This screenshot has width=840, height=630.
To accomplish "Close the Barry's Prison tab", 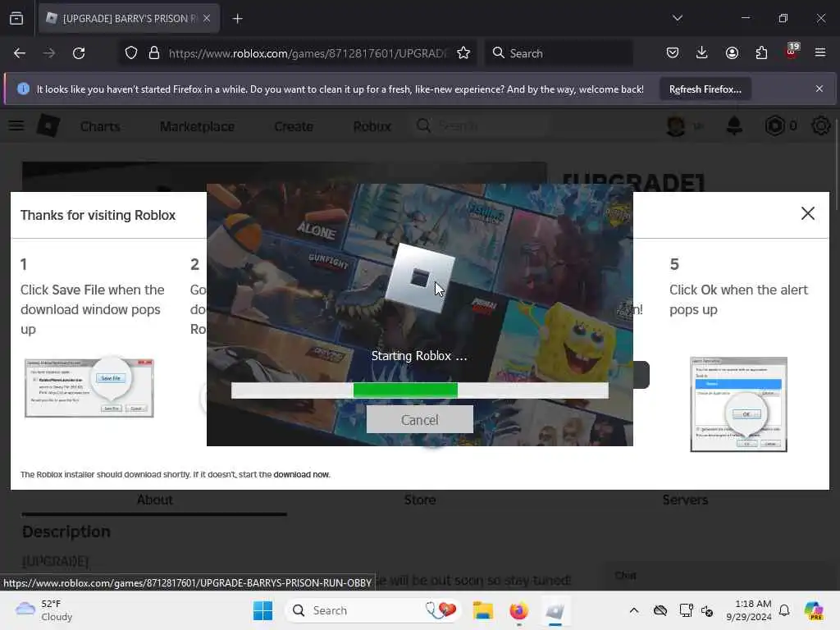I will point(207,18).
